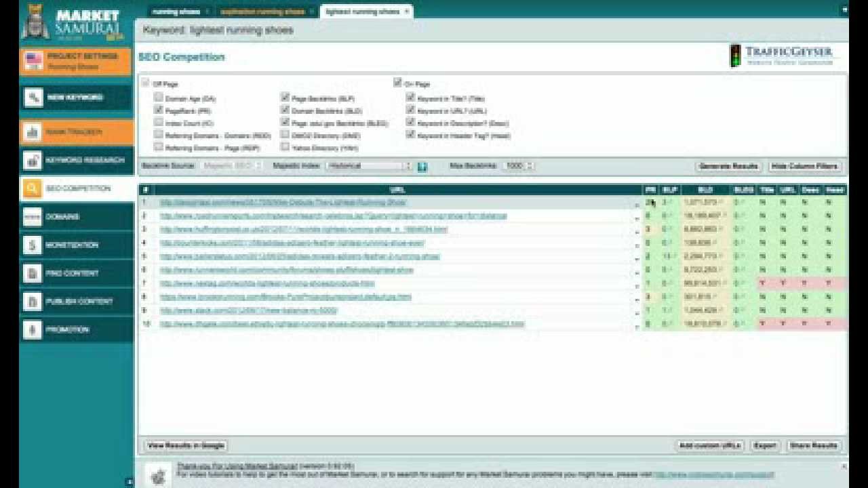Open the Promotion microphone icon

(x=33, y=329)
